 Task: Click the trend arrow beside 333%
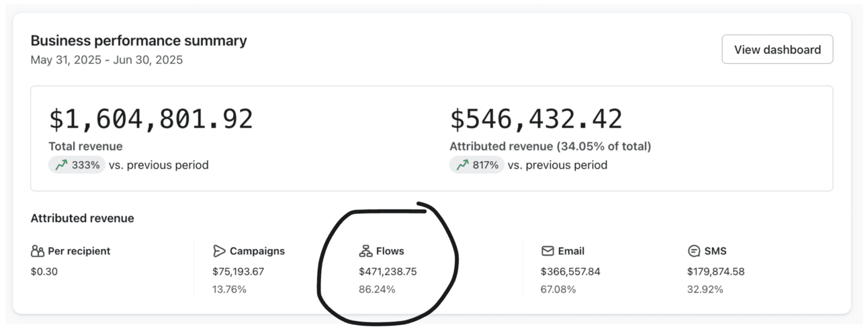61,165
